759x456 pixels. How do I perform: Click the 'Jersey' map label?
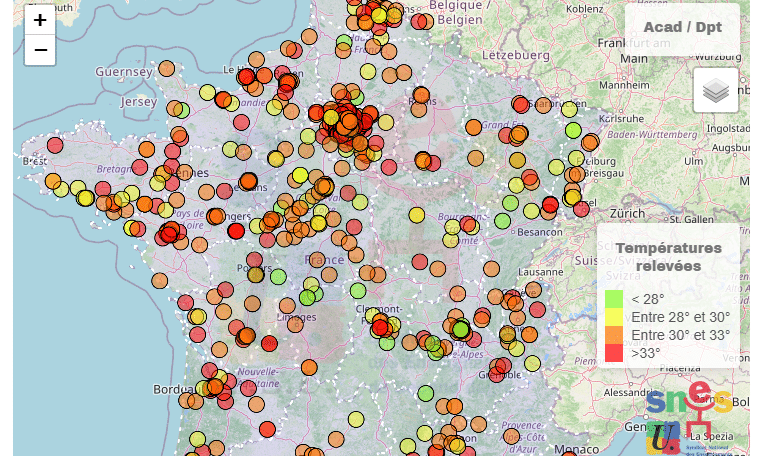139,102
